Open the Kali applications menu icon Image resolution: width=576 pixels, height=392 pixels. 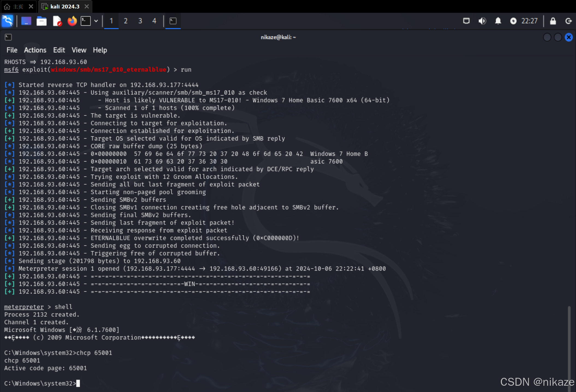point(7,21)
